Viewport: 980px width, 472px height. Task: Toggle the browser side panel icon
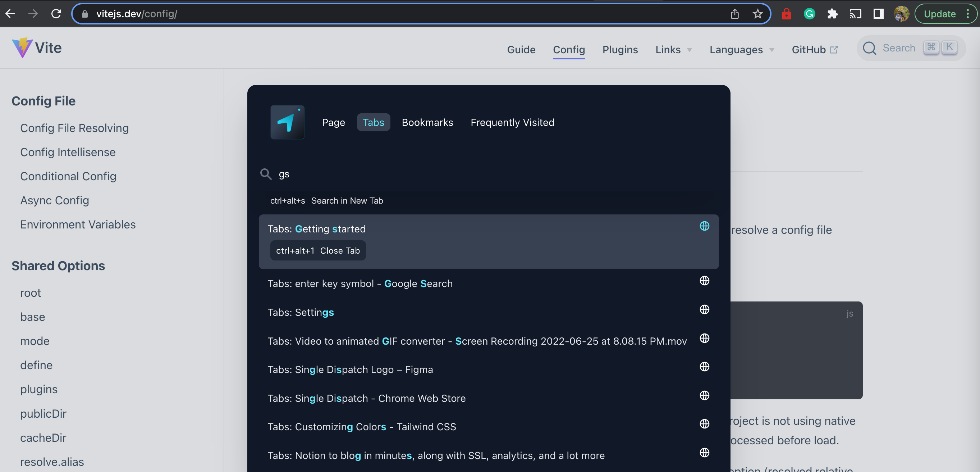click(878, 14)
